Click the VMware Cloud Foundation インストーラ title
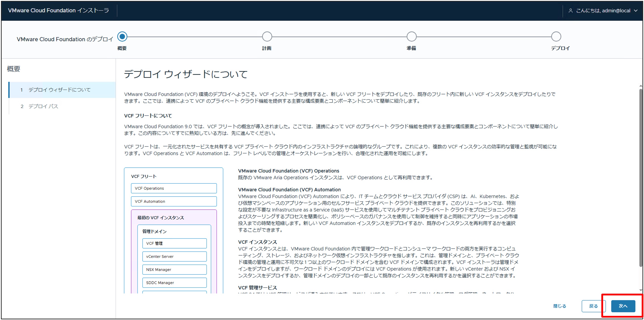This screenshot has width=644, height=320. (x=58, y=10)
